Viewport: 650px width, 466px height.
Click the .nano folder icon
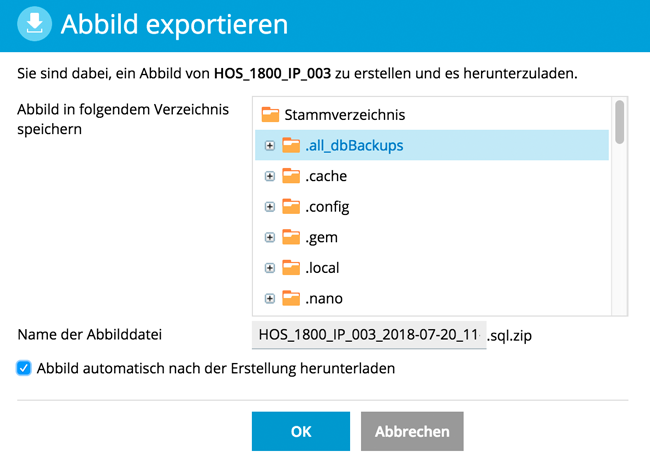tap(291, 298)
